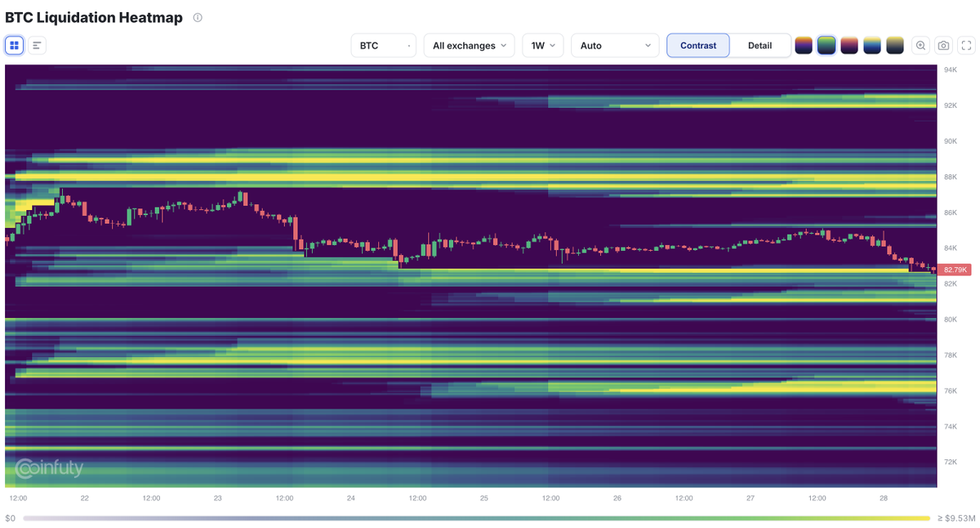Click the ≥ $9.53M legend maximum value
Viewport: 980px width, 528px height.
point(955,518)
